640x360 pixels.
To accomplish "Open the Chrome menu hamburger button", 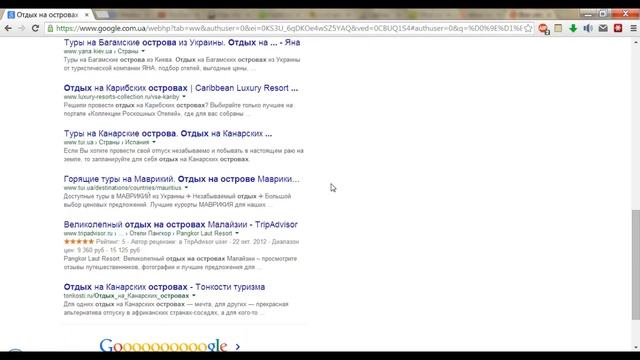I will (x=633, y=28).
